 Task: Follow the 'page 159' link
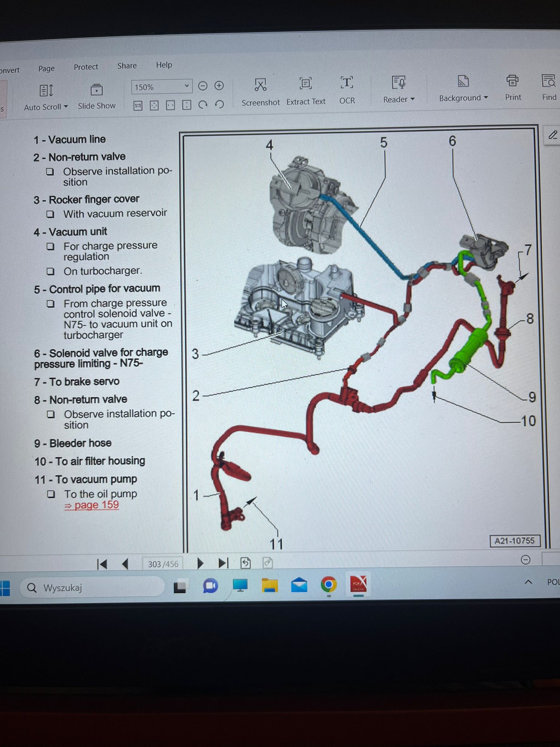point(92,505)
